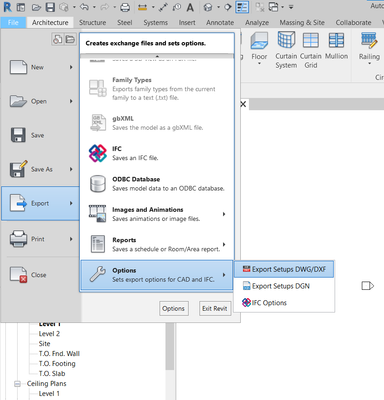Image resolution: width=384 pixels, height=400 pixels.
Task: Select the Measure tool icon
Action: coord(142,7)
